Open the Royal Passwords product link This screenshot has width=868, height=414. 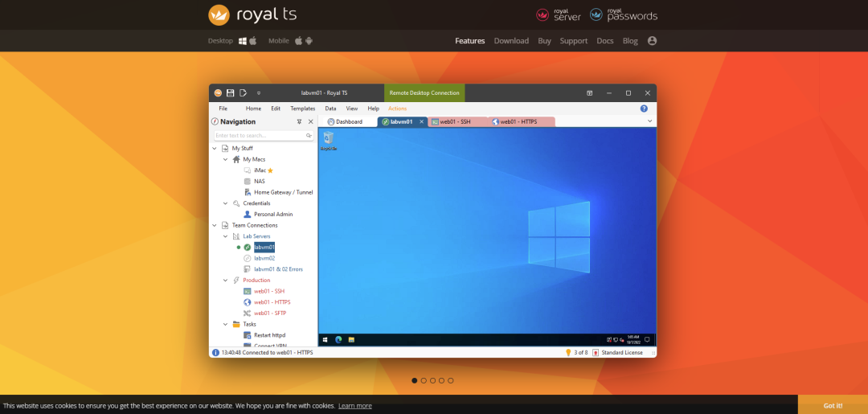[x=624, y=15]
